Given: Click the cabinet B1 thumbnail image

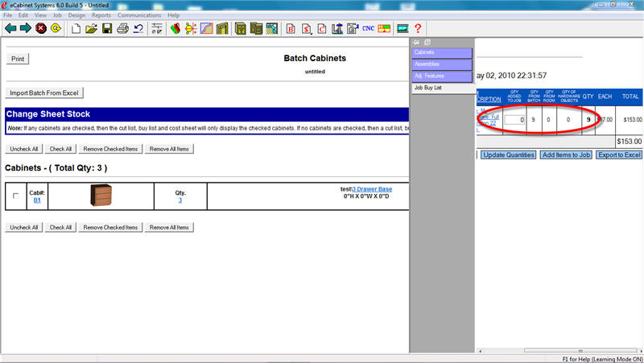Looking at the screenshot, I should click(101, 196).
